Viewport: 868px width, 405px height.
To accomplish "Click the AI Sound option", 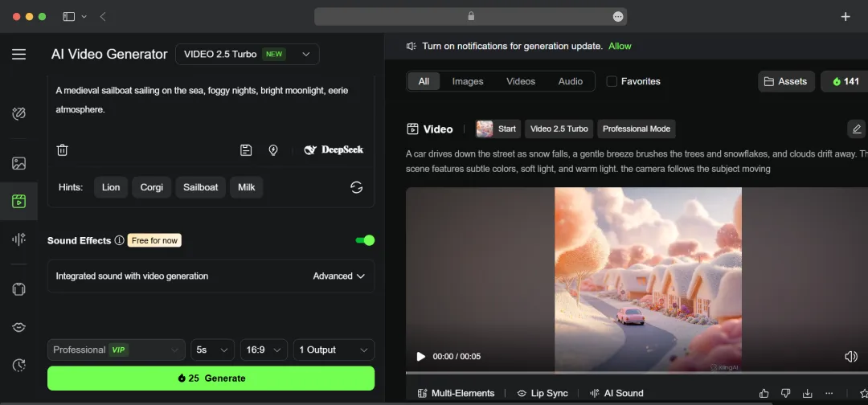I will (x=616, y=394).
